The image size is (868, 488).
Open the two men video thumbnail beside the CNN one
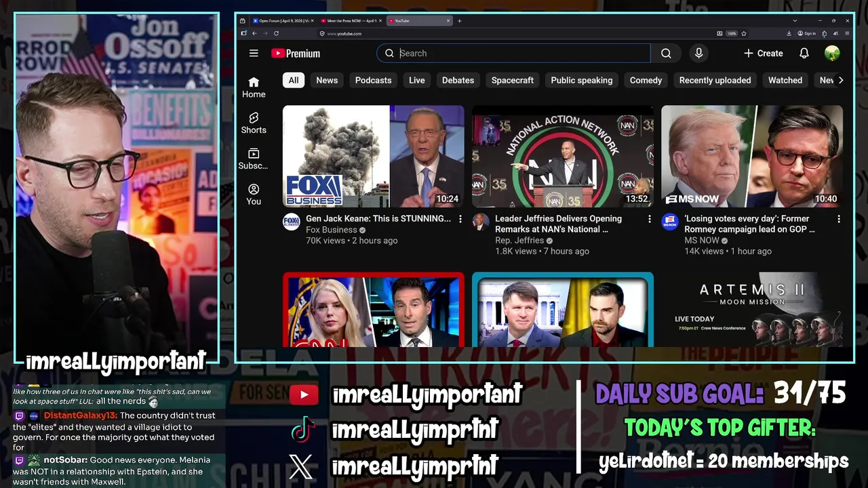point(563,310)
